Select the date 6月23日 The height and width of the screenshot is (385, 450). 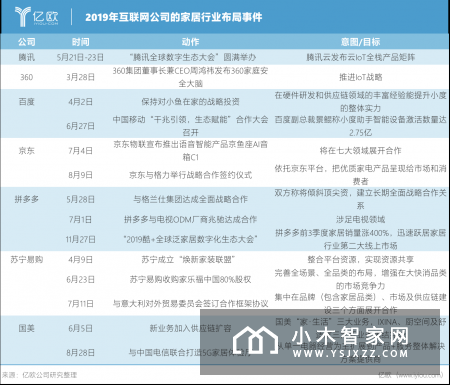pyautogui.click(x=80, y=279)
